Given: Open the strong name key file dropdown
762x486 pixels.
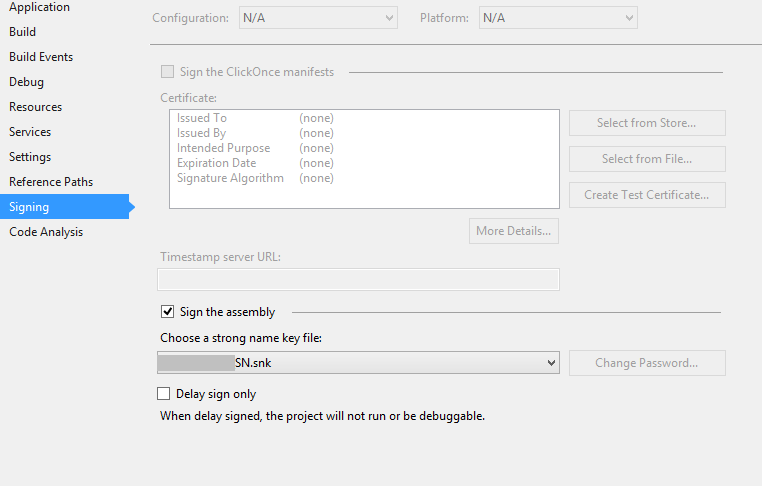Looking at the screenshot, I should point(358,363).
